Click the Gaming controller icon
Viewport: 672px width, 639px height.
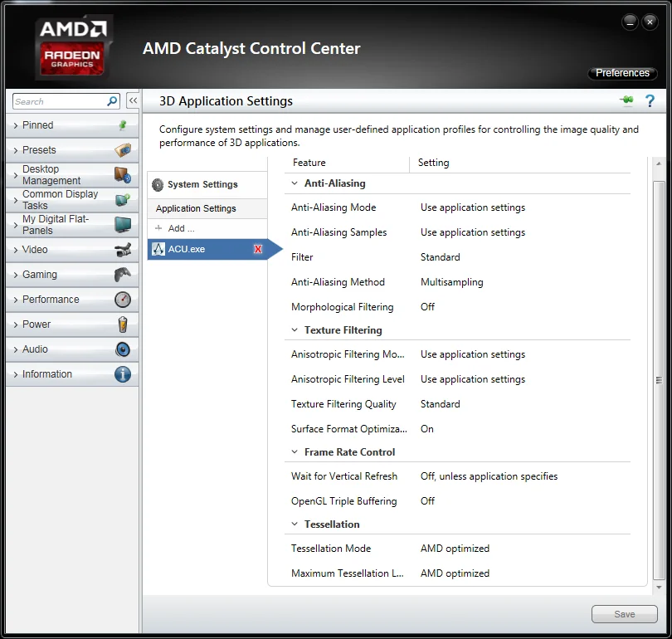point(123,275)
